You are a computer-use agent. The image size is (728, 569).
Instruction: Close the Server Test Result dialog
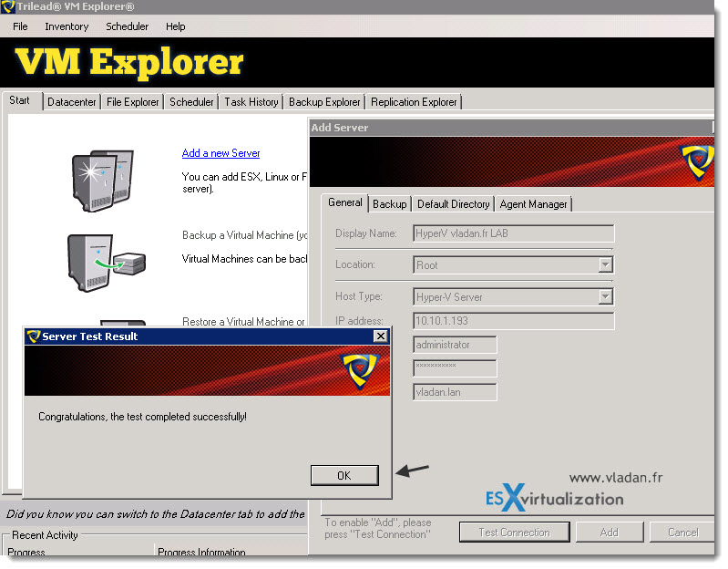pyautogui.click(x=380, y=336)
